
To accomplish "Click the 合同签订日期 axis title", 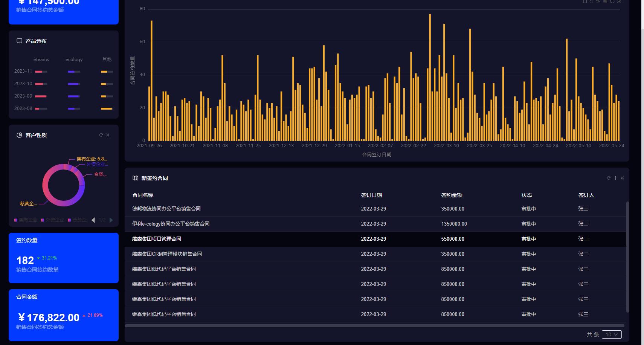I will point(377,155).
